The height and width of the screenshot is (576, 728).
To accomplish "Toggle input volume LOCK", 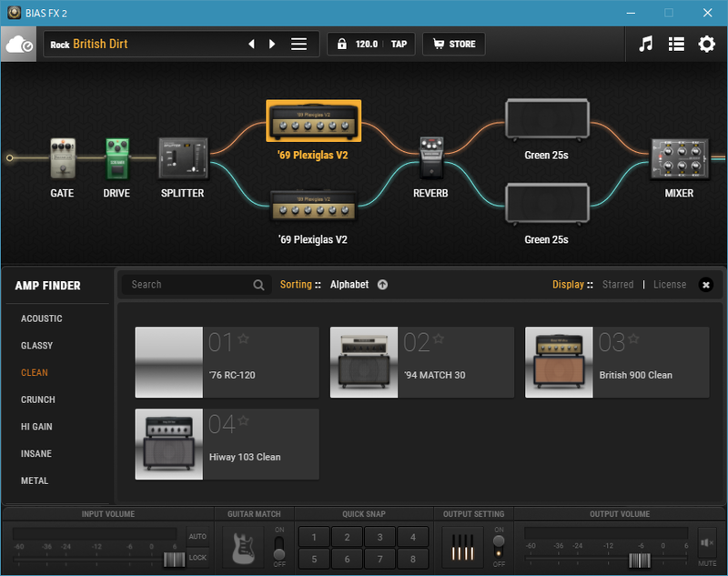I will (197, 558).
